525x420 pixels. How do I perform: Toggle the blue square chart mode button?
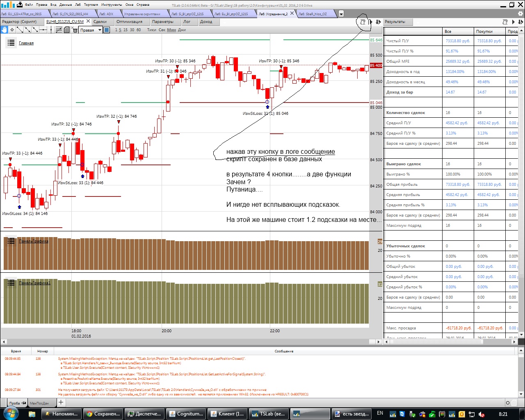pos(106,30)
